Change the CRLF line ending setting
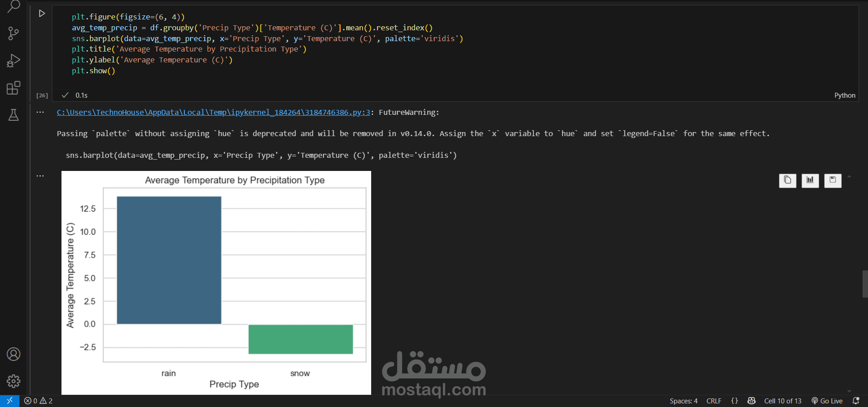868x407 pixels. click(714, 401)
